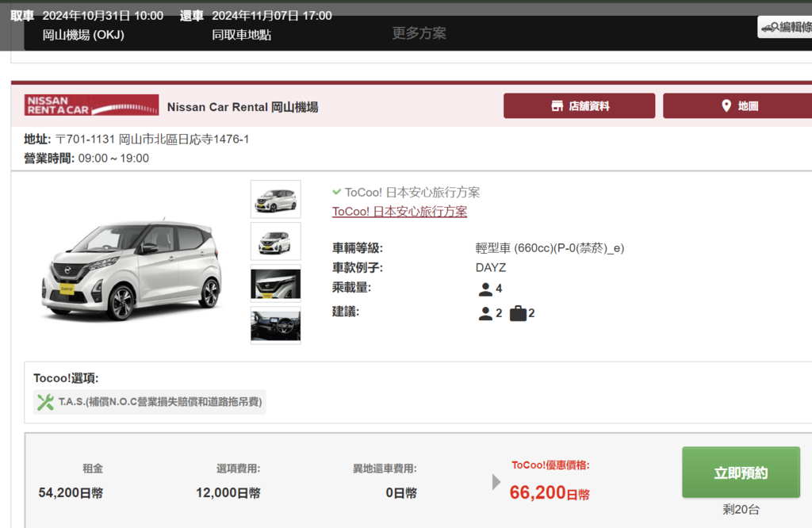This screenshot has height=528, width=812.
Task: Click the ToCoo! discount price 66,200日幣
Action: coord(550,493)
